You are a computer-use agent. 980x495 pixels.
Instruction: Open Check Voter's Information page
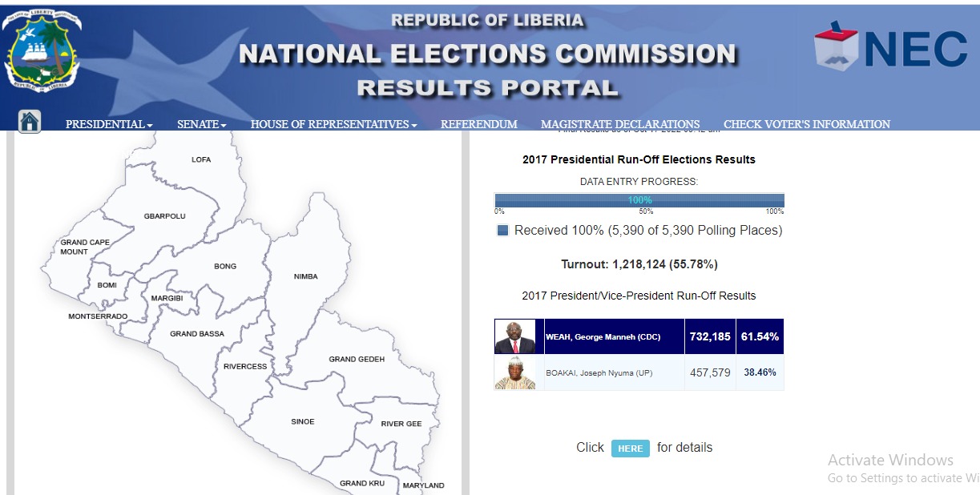(806, 124)
